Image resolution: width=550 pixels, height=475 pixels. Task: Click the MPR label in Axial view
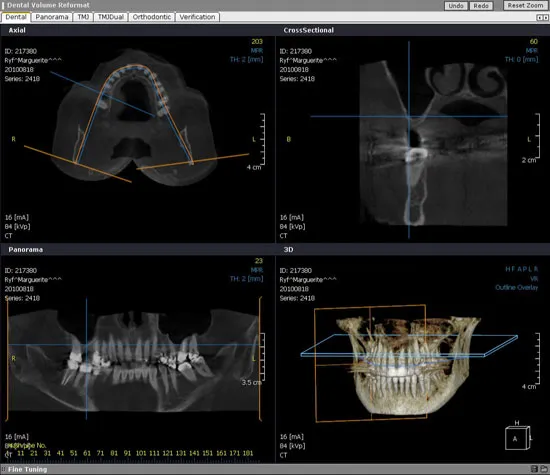257,51
